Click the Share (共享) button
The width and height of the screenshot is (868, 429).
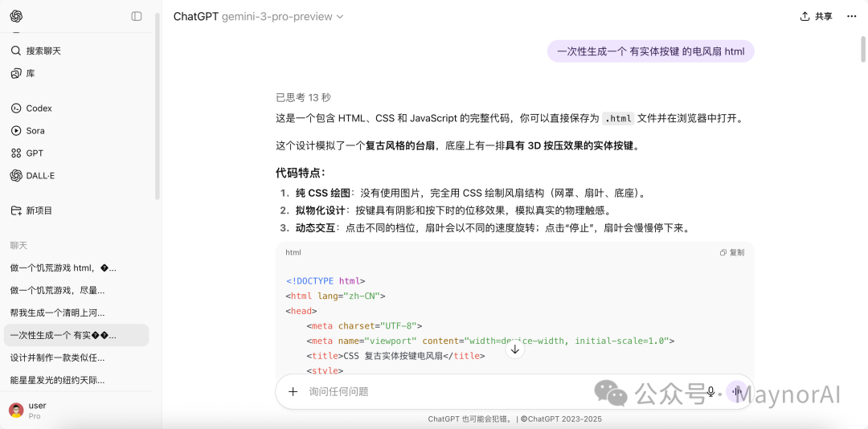[x=816, y=17]
